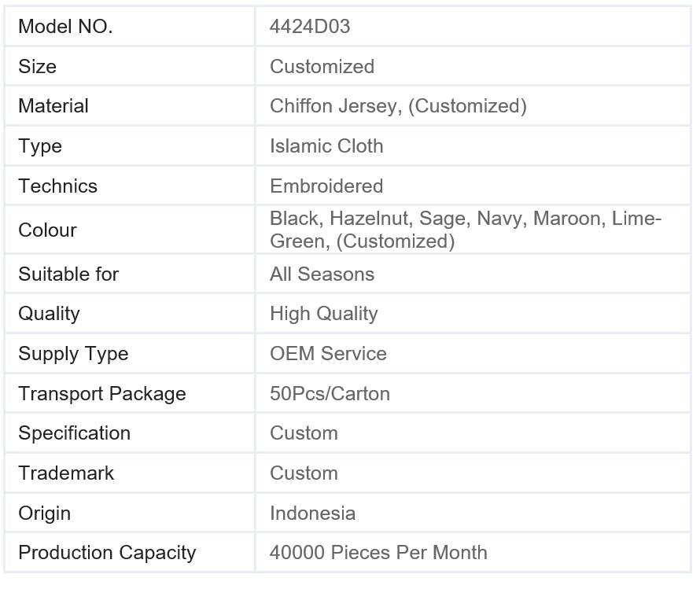Select the Embroidered value text
This screenshot has height=600, width=700.
(326, 186)
